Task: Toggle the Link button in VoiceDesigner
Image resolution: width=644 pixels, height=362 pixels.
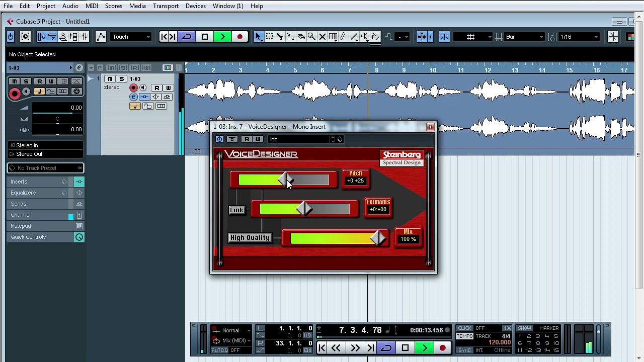Action: pos(236,210)
